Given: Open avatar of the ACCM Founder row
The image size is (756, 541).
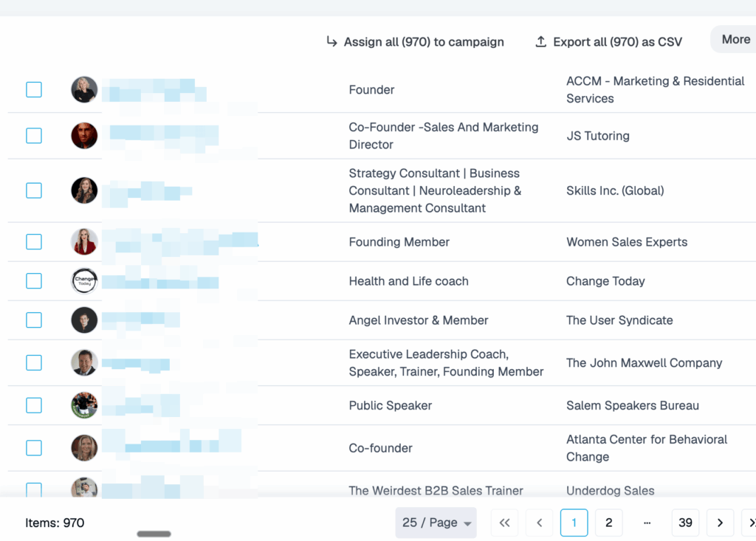Looking at the screenshot, I should 84,89.
